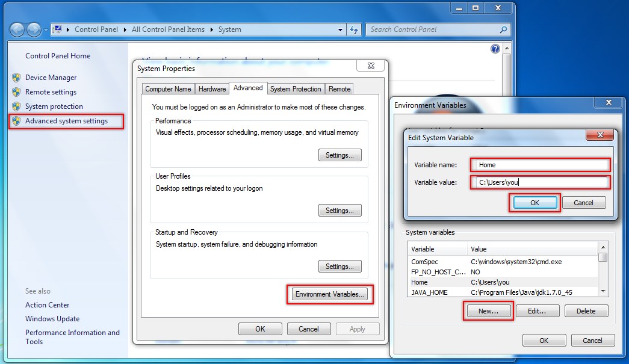Expand the breadcrumb arrow after Control Panel
The width and height of the screenshot is (629, 364).
pyautogui.click(x=126, y=29)
